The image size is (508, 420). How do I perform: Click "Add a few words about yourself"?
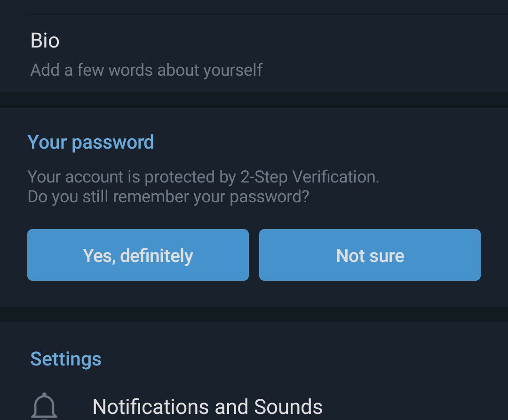(146, 70)
